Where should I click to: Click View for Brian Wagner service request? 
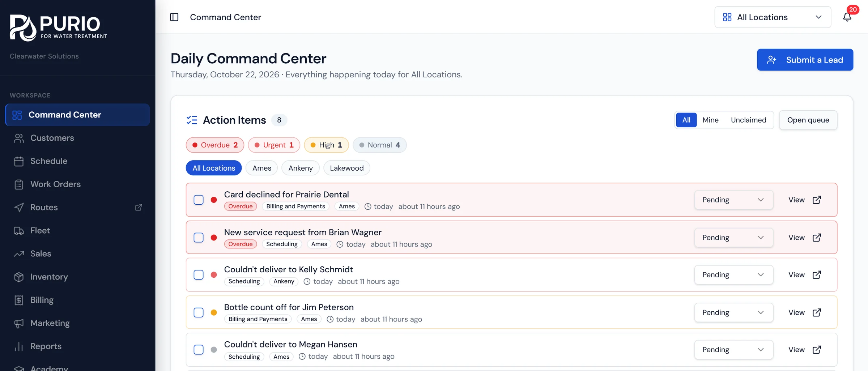pos(805,238)
